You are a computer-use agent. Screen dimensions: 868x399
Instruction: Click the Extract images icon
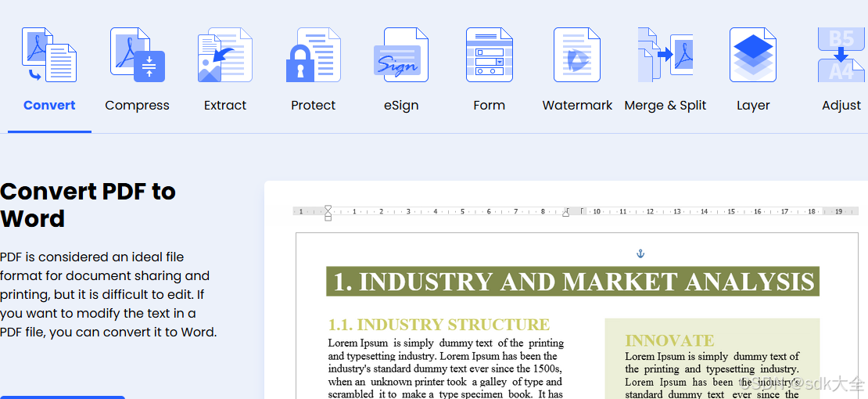click(x=224, y=55)
